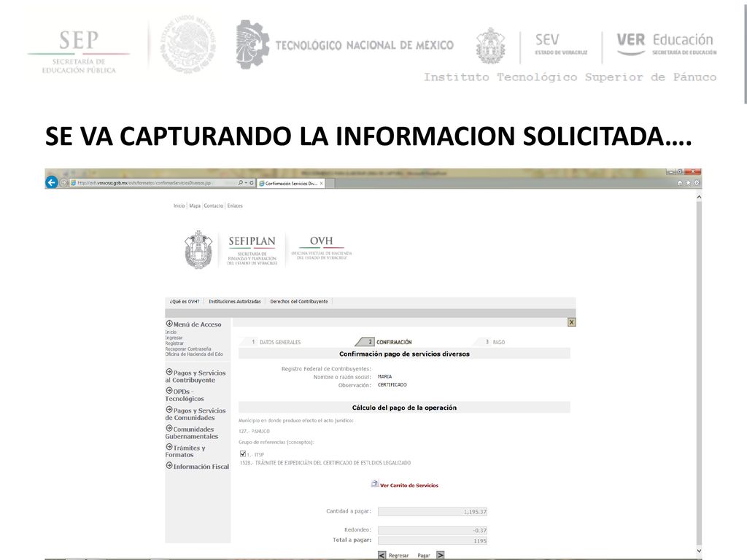Click the SEFIPLAN logo
The height and width of the screenshot is (560, 747).
coord(252,249)
